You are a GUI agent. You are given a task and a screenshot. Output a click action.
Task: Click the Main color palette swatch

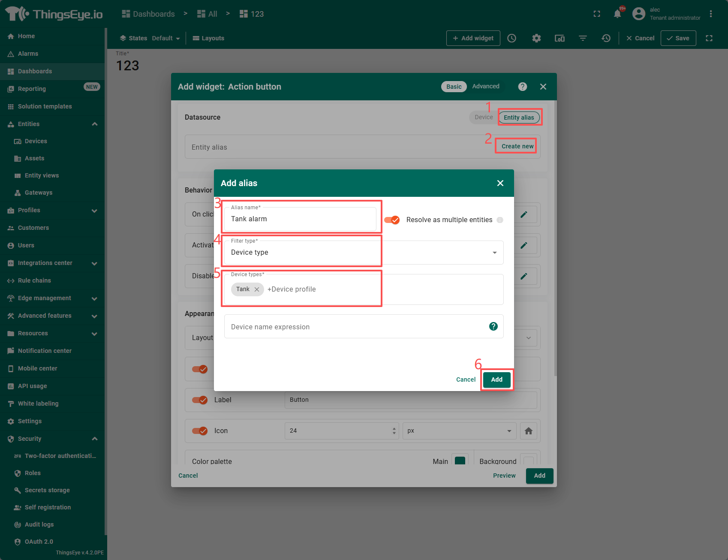460,461
